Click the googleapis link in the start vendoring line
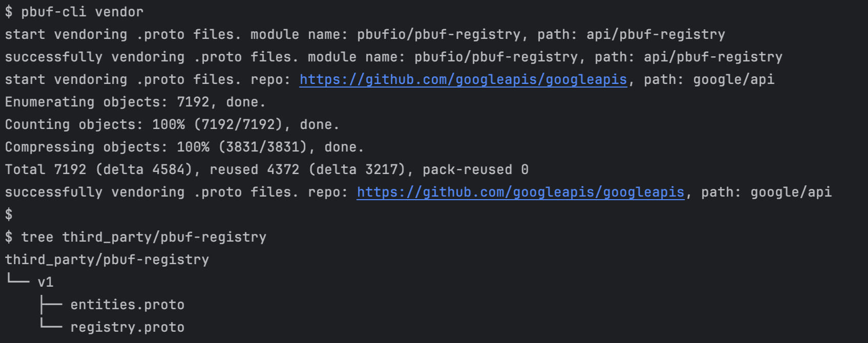The width and height of the screenshot is (868, 343). (463, 79)
